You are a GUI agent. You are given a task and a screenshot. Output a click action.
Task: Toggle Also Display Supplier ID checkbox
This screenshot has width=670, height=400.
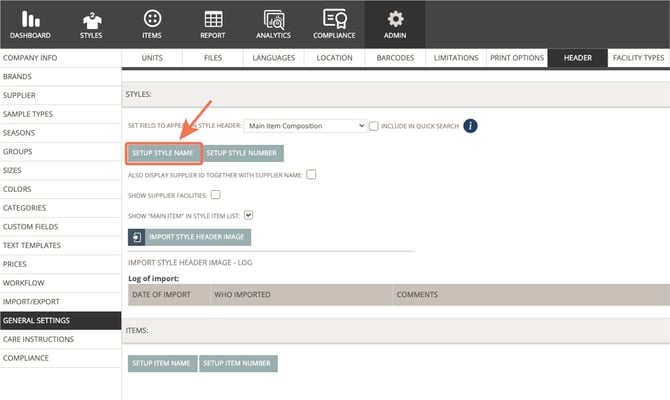click(311, 175)
